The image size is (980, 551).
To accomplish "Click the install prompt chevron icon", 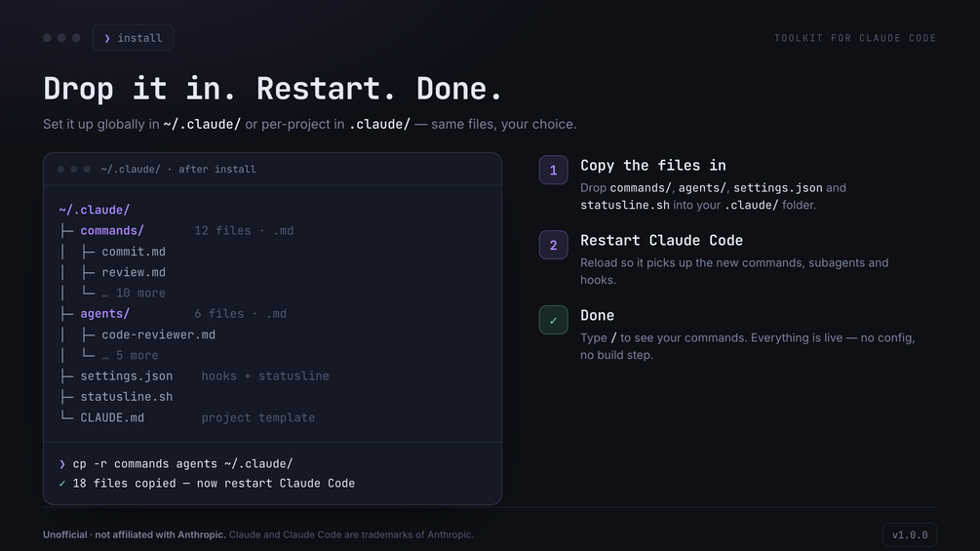I will pos(107,38).
